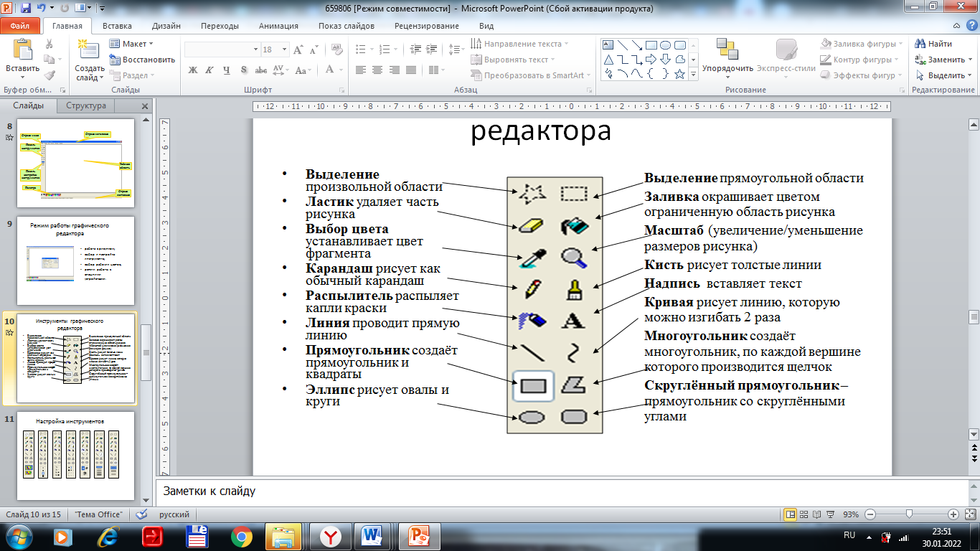Click the Восстановить button

point(142,60)
